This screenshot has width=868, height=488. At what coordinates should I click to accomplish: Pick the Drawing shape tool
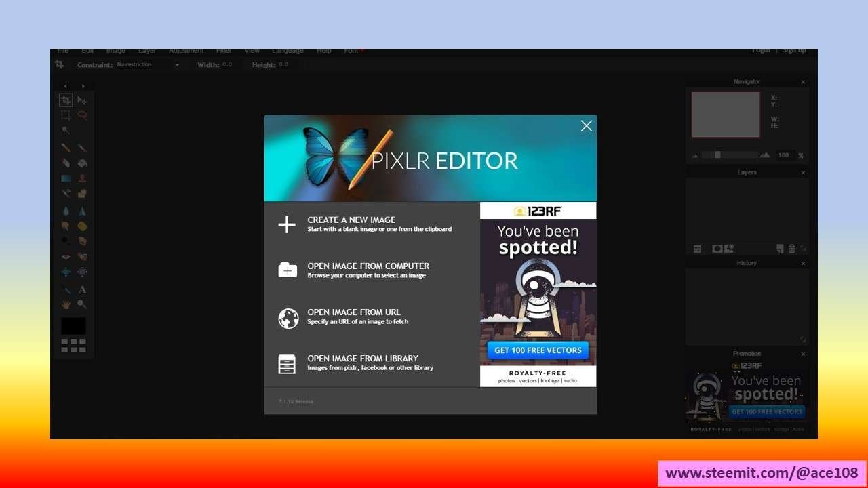82,194
